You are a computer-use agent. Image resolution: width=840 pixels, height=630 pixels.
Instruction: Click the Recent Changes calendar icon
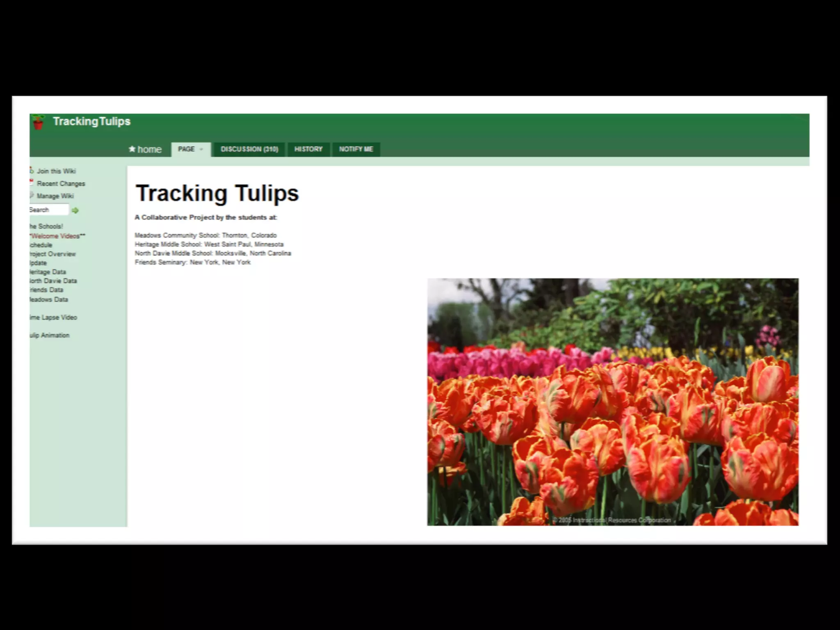click(x=32, y=183)
